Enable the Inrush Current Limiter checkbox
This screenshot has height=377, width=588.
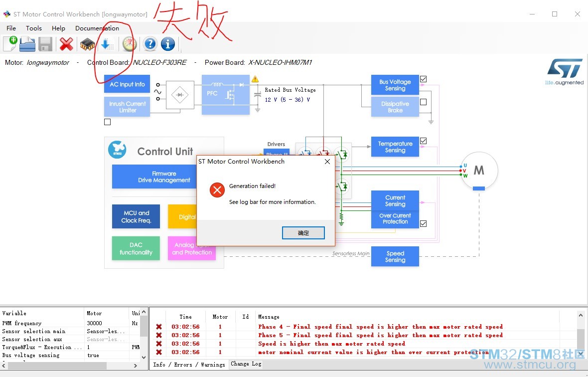click(x=107, y=122)
